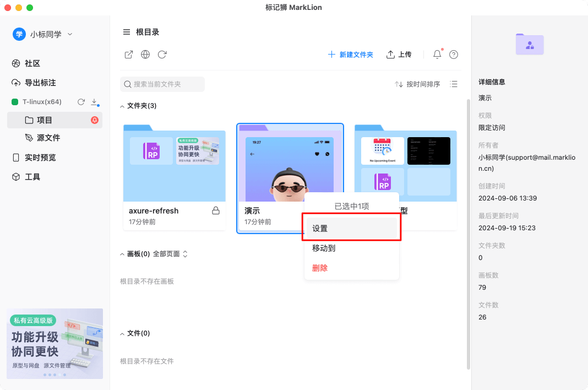
Task: Open the external link icon above 根目录
Action: pos(128,55)
